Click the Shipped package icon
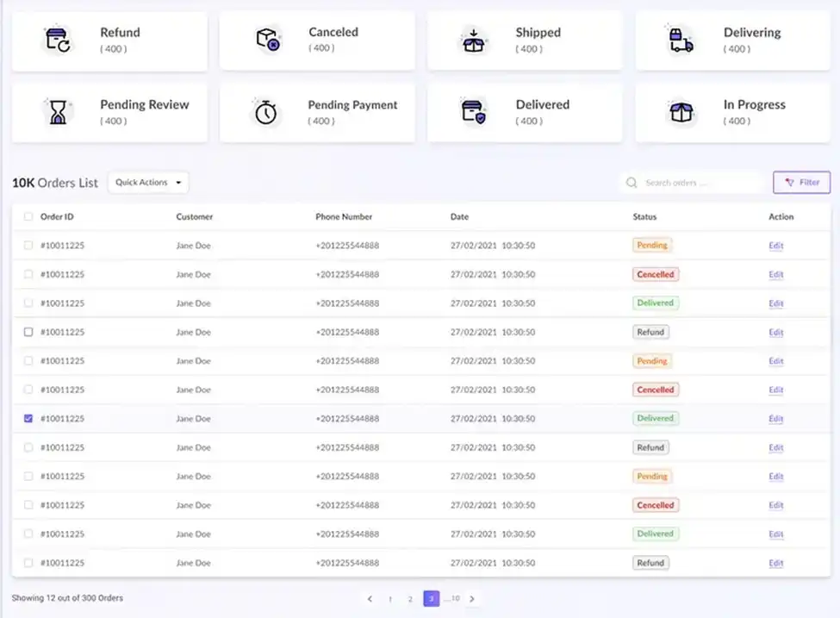840x618 pixels. [x=474, y=41]
